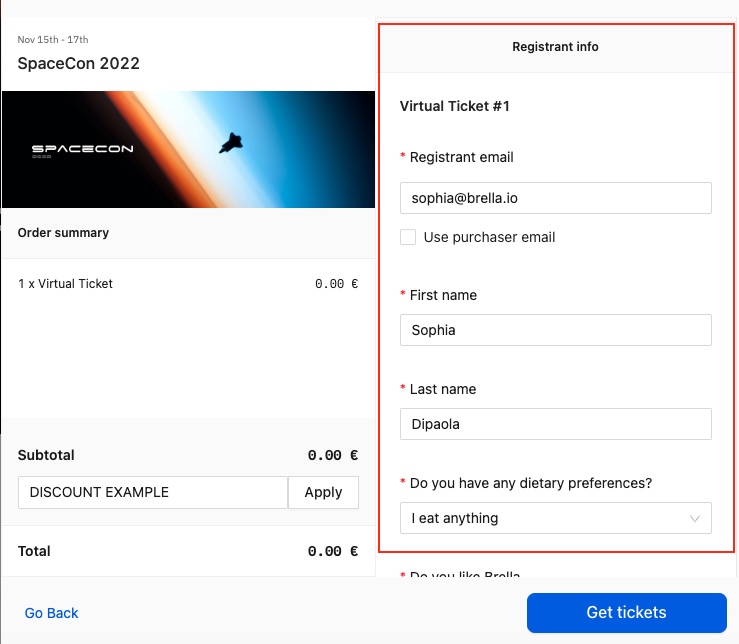The width and height of the screenshot is (739, 644).
Task: Click the Use purchaser email label
Action: tap(489, 237)
